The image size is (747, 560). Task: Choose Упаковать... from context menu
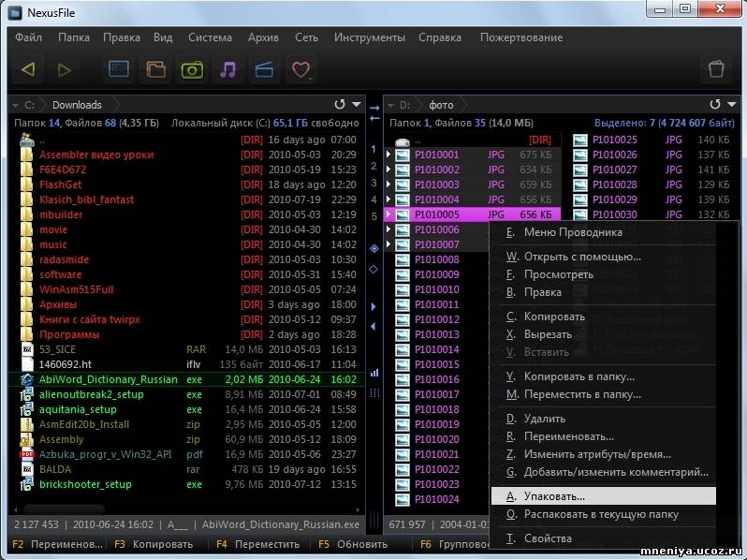click(603, 496)
